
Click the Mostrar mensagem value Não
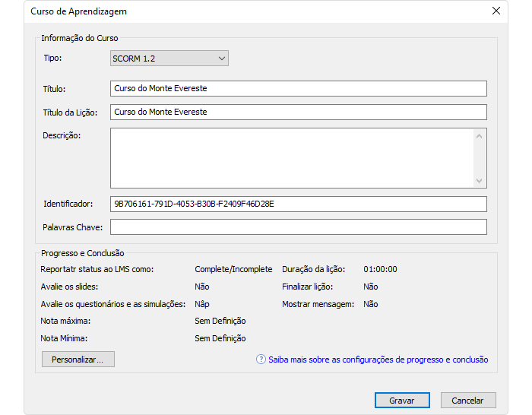pos(371,304)
